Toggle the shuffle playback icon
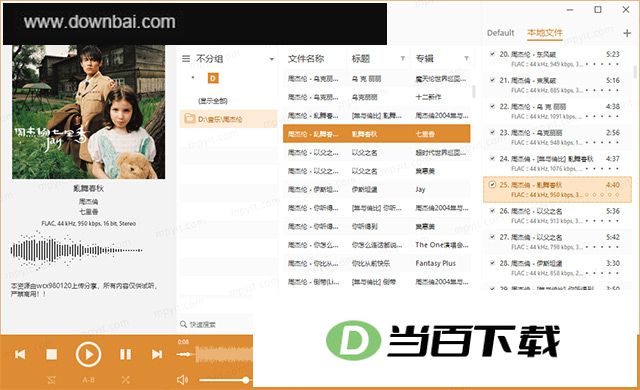The height and width of the screenshot is (390, 640). (125, 380)
